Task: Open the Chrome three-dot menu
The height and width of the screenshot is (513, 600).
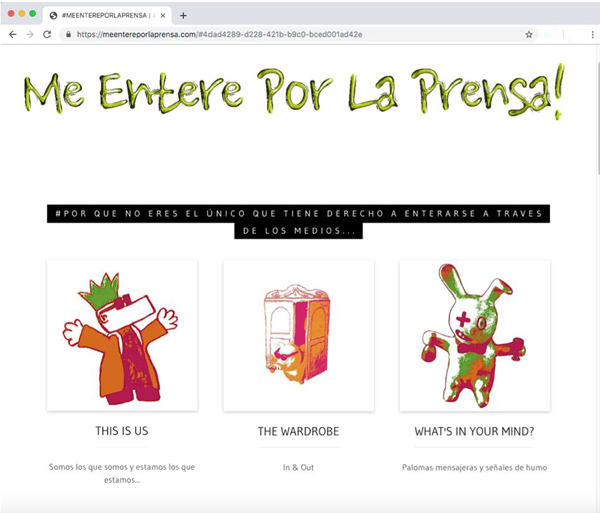Action: pyautogui.click(x=592, y=35)
